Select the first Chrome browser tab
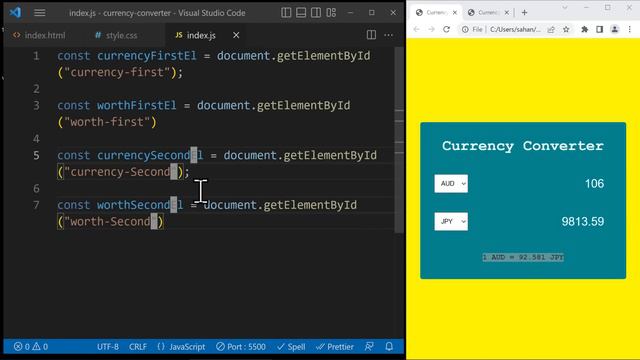Image resolution: width=640 pixels, height=360 pixels. (436, 13)
